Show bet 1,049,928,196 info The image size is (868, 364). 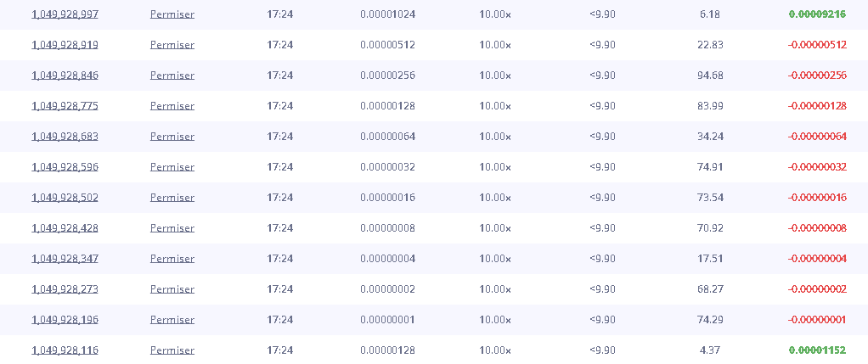click(x=65, y=320)
